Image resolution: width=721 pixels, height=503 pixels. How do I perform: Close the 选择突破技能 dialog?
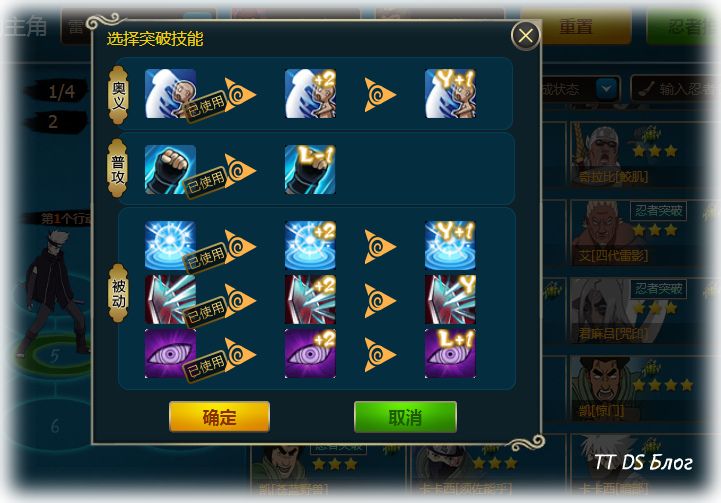pos(526,35)
